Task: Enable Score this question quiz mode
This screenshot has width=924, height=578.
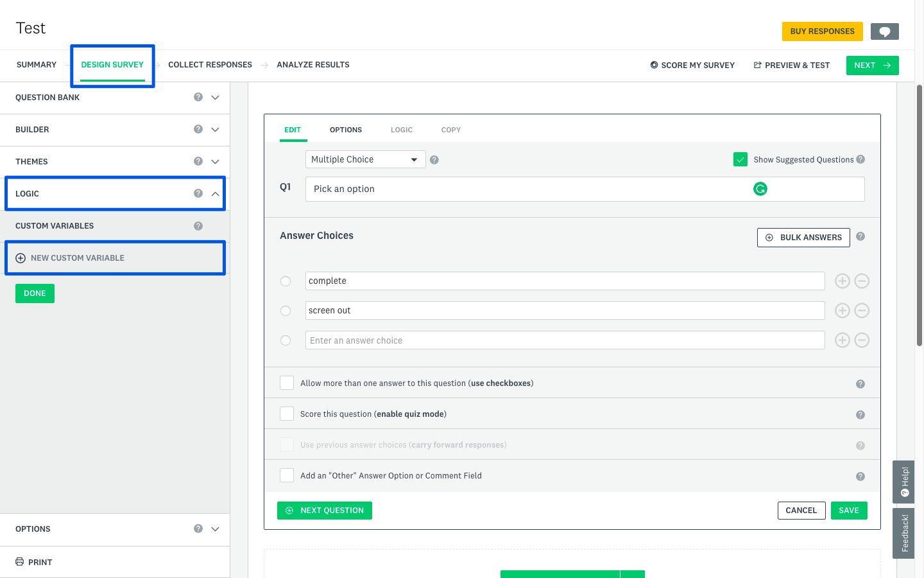Action: pos(287,414)
